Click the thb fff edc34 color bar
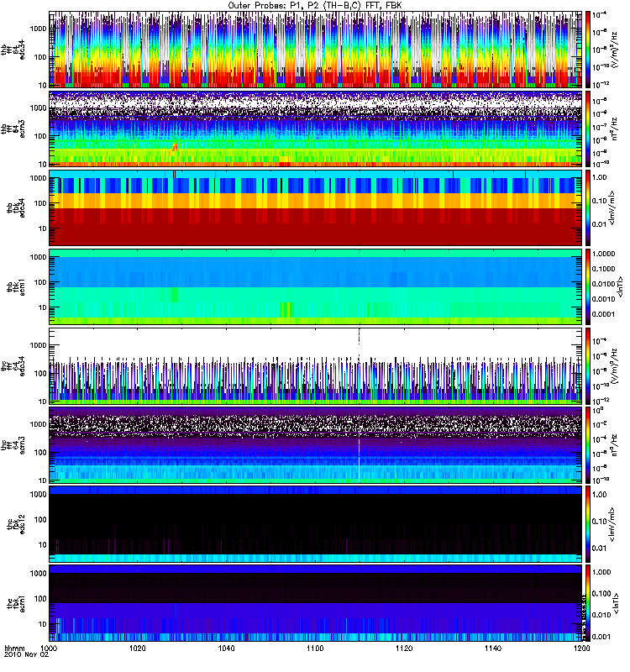 point(588,50)
